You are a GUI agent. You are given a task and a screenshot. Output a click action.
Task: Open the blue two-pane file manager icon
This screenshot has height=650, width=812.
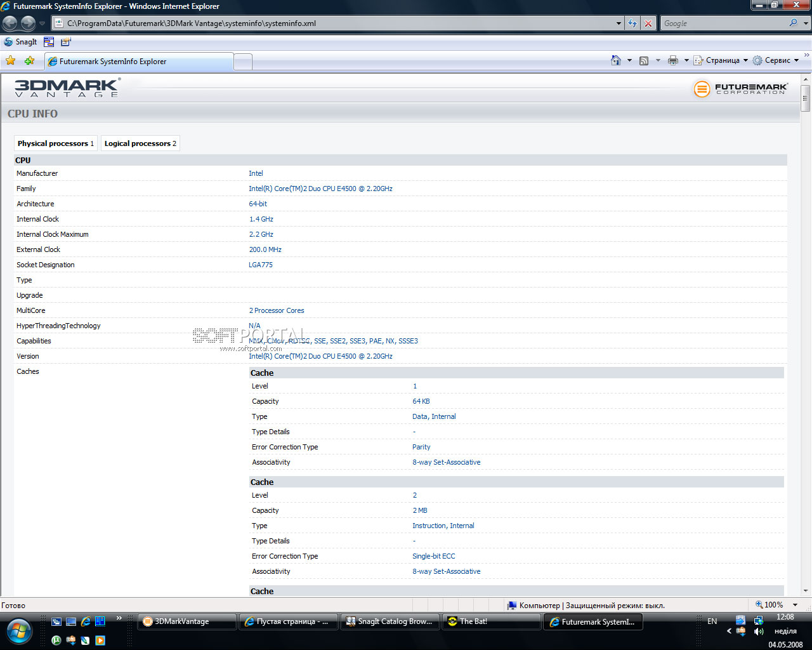pyautogui.click(x=100, y=621)
